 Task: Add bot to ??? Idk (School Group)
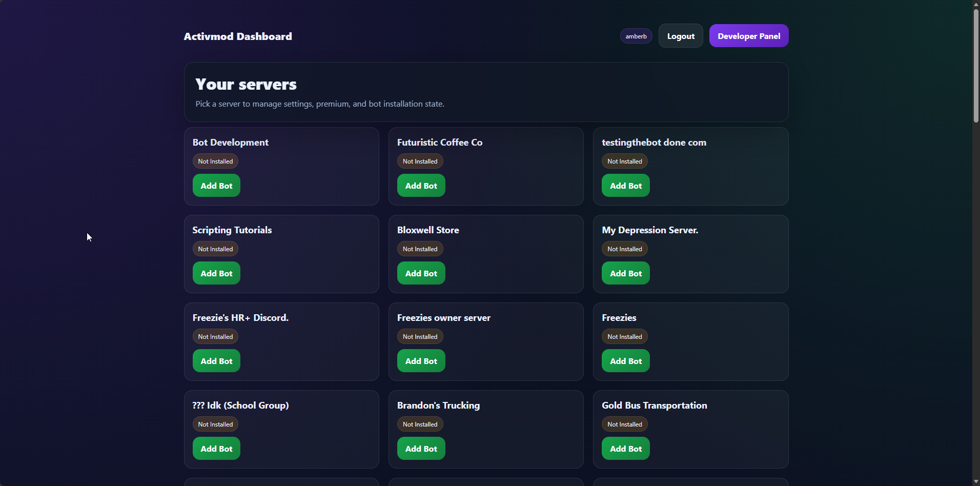pyautogui.click(x=216, y=449)
